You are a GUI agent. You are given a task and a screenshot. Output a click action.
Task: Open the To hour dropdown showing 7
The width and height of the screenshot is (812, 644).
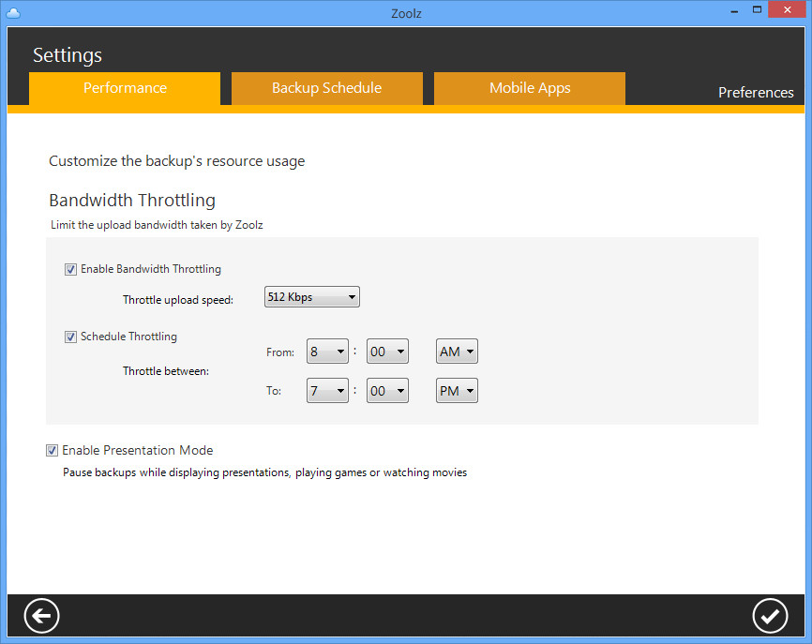pyautogui.click(x=327, y=391)
